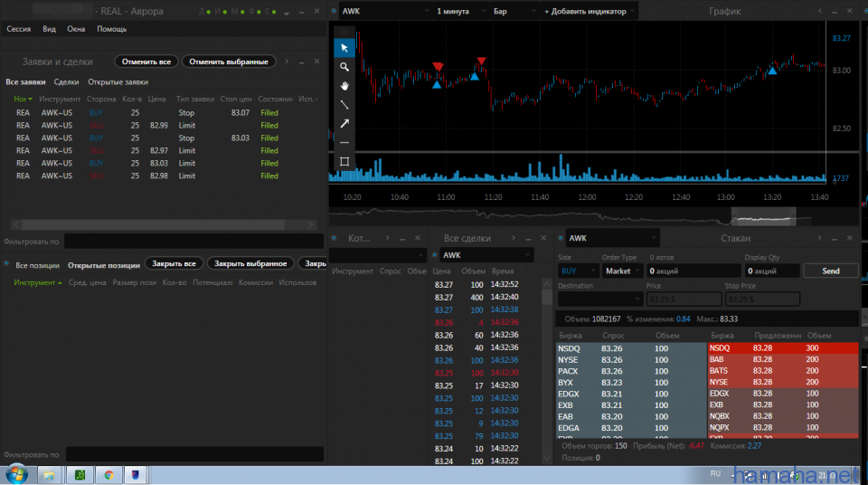Open the main window title dropdown arrow
The image size is (868, 485).
tap(287, 13)
